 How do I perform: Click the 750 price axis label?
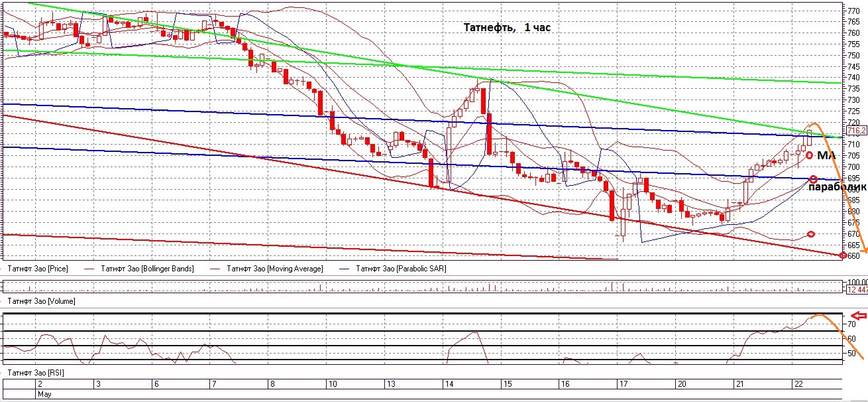click(854, 56)
